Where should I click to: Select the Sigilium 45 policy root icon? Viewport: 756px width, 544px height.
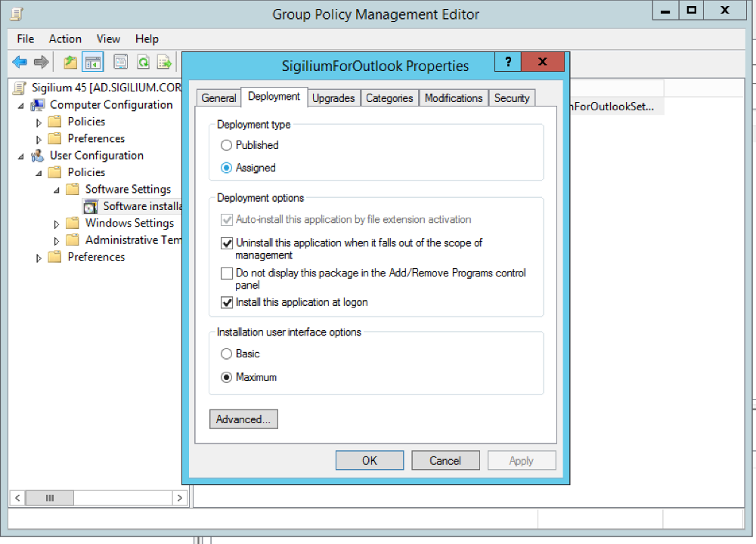coord(20,88)
